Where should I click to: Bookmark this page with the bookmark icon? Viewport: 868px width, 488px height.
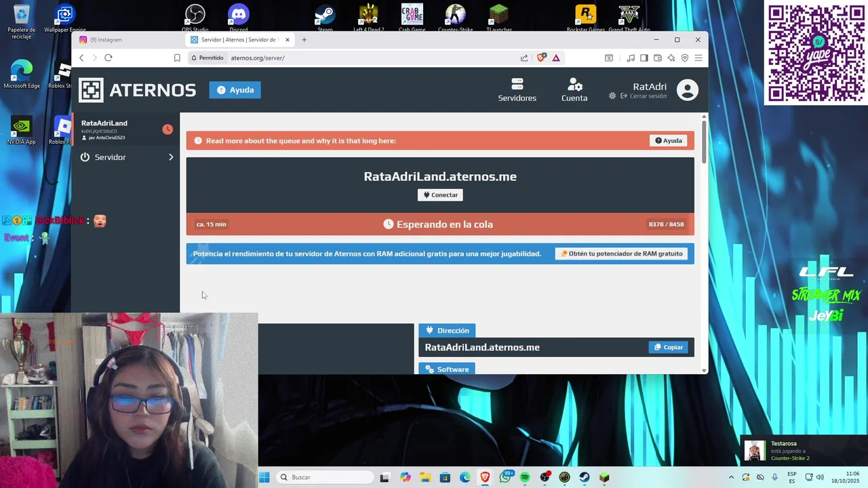click(x=177, y=58)
